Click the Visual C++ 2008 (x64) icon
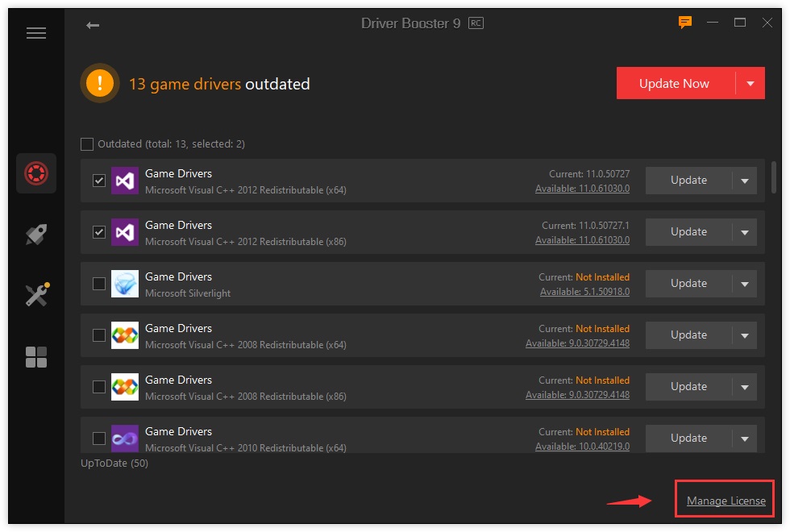The image size is (790, 532). (124, 335)
